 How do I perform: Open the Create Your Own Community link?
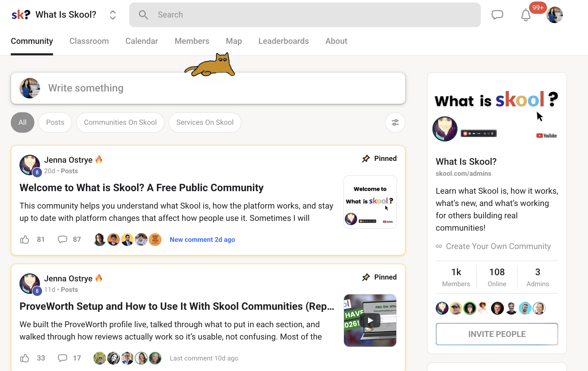point(498,246)
